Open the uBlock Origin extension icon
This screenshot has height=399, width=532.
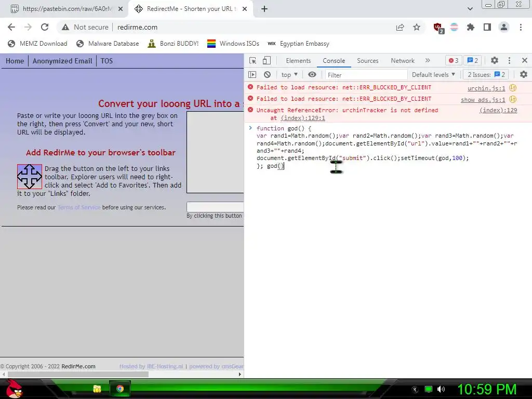pos(438,28)
